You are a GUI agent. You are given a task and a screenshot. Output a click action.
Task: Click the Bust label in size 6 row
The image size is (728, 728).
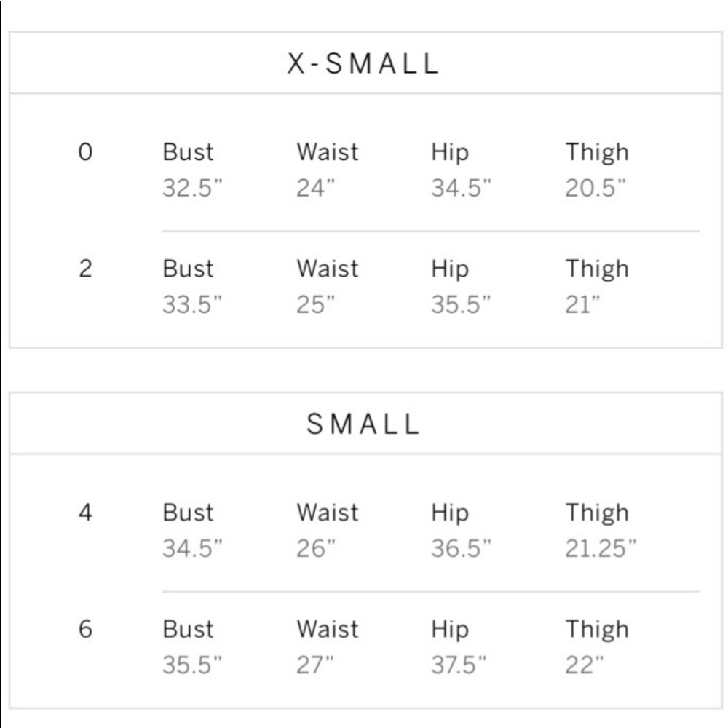[x=188, y=629]
